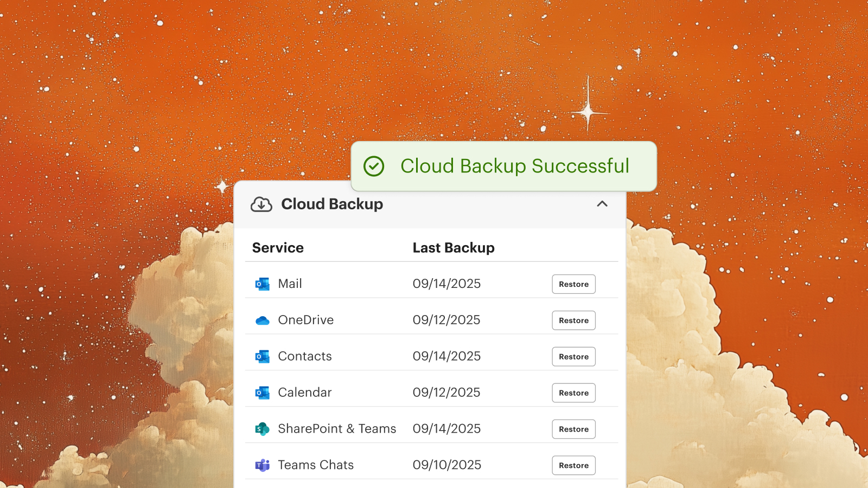Click the Service column header
868x488 pixels.
click(x=278, y=248)
